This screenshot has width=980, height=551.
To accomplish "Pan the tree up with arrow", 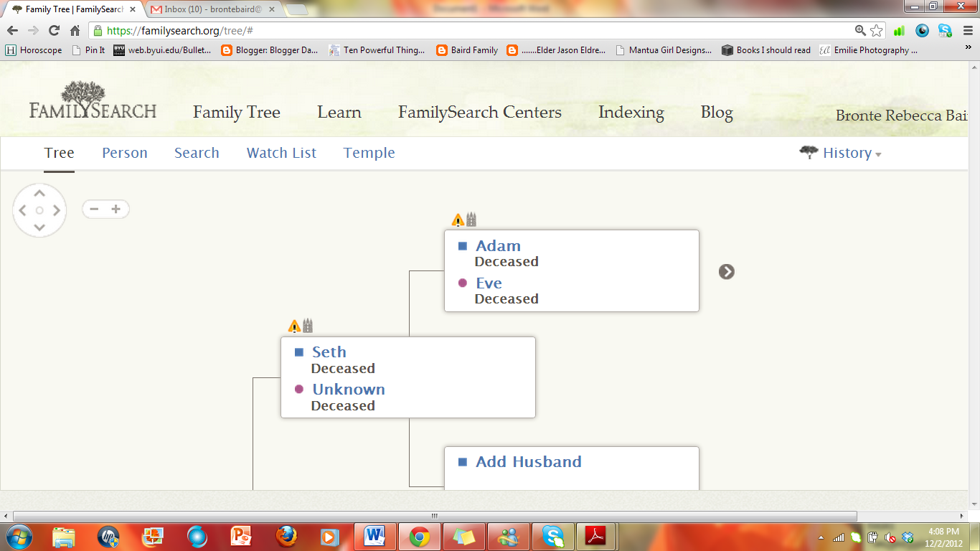I will [39, 193].
